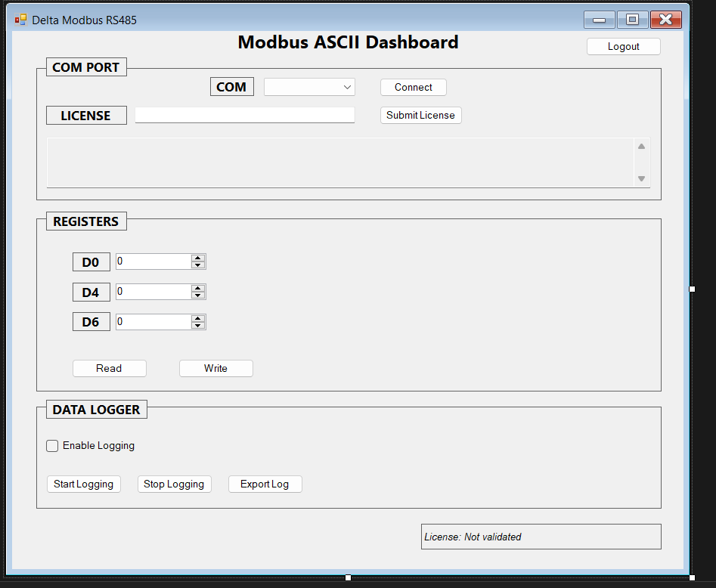Viewport: 716px width, 588px height.
Task: Increment the D0 register value
Action: [x=198, y=258]
